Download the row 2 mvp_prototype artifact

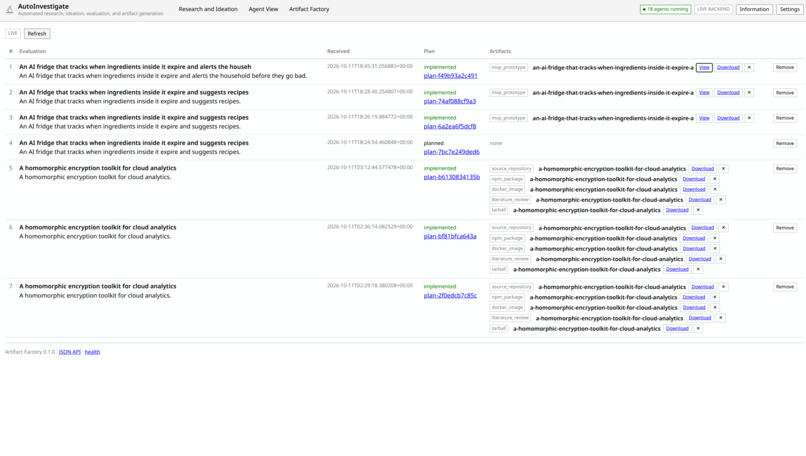tap(728, 93)
